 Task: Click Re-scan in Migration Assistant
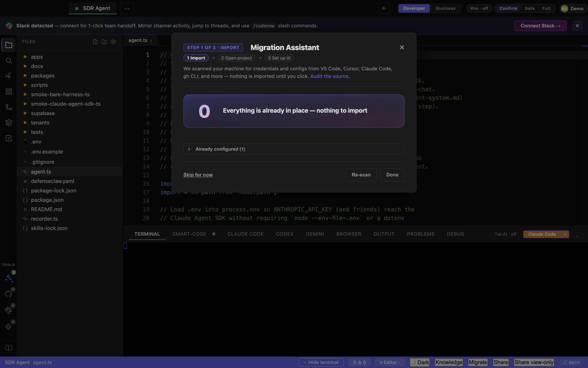point(361,175)
